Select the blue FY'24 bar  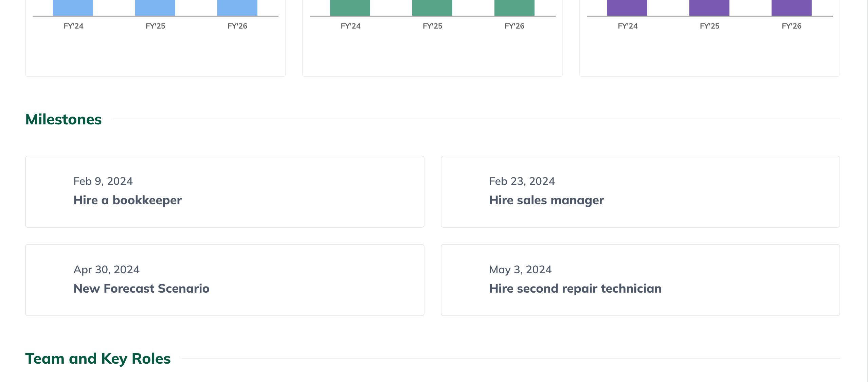click(x=72, y=7)
